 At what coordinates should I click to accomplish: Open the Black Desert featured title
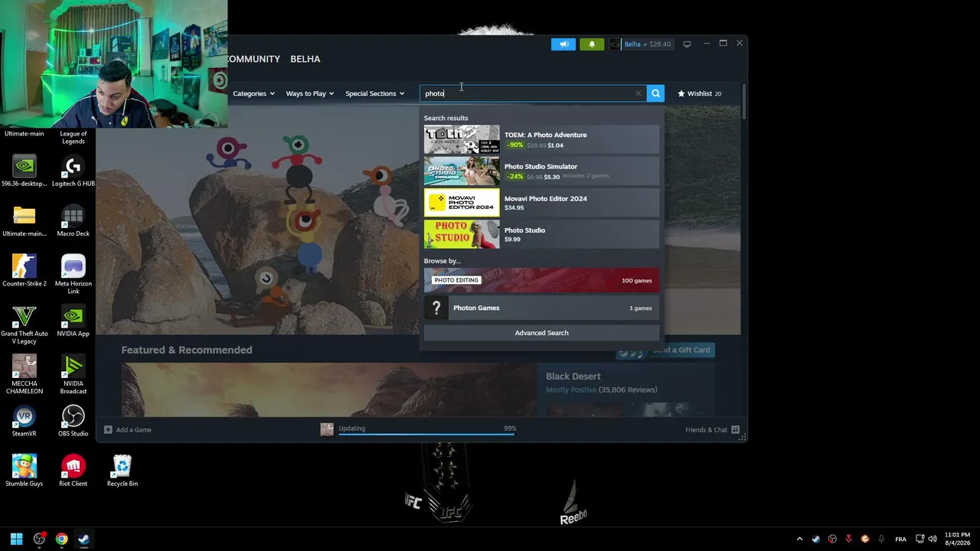pyautogui.click(x=573, y=377)
